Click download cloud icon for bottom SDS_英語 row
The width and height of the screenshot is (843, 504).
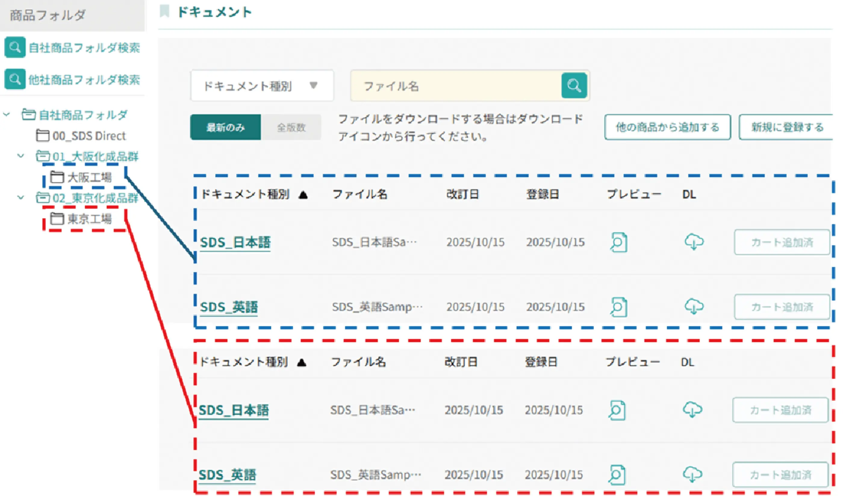point(692,474)
